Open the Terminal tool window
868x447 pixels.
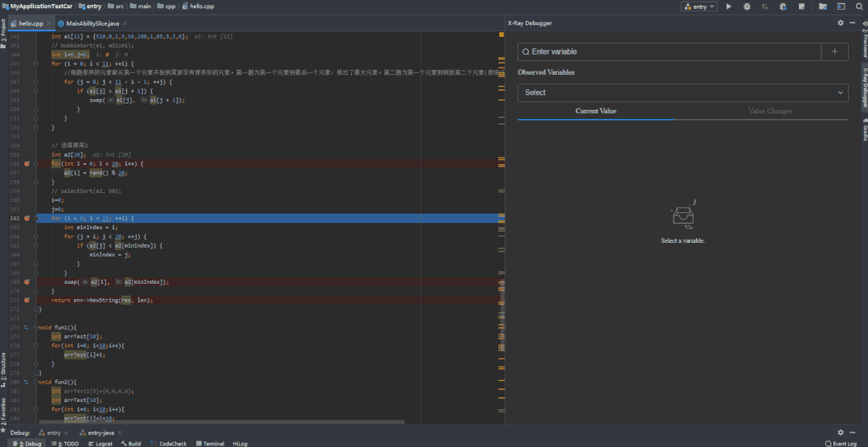coord(210,443)
